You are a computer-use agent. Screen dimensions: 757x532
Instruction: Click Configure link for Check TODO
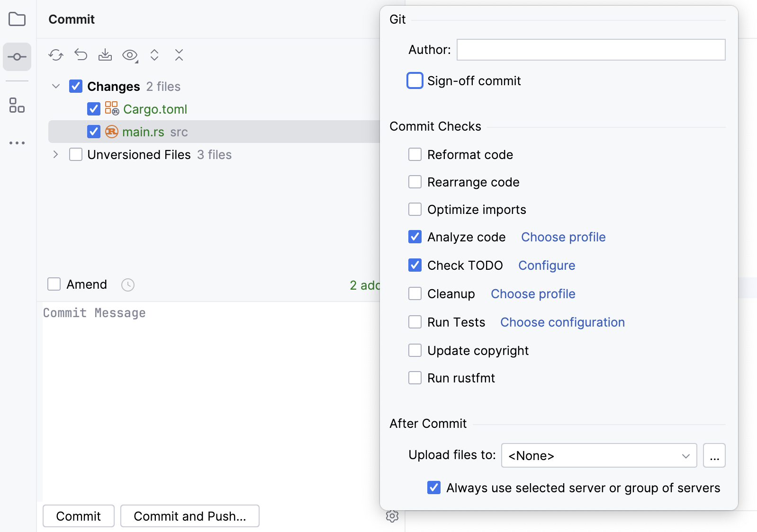tap(547, 266)
